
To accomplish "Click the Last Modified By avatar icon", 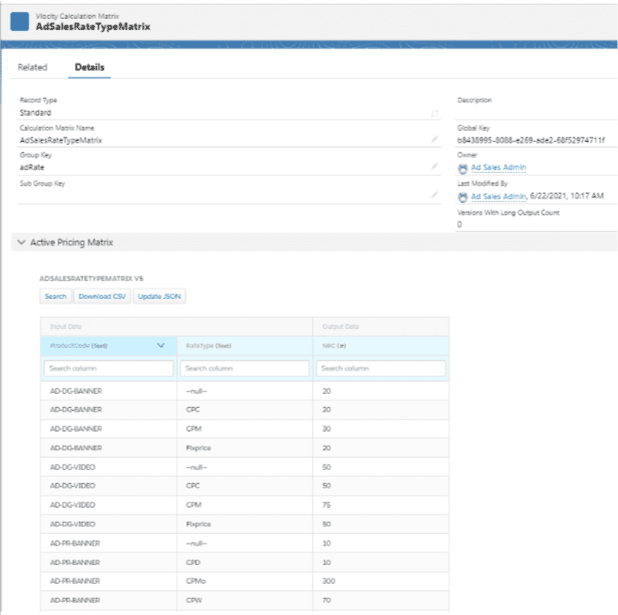I will click(463, 196).
